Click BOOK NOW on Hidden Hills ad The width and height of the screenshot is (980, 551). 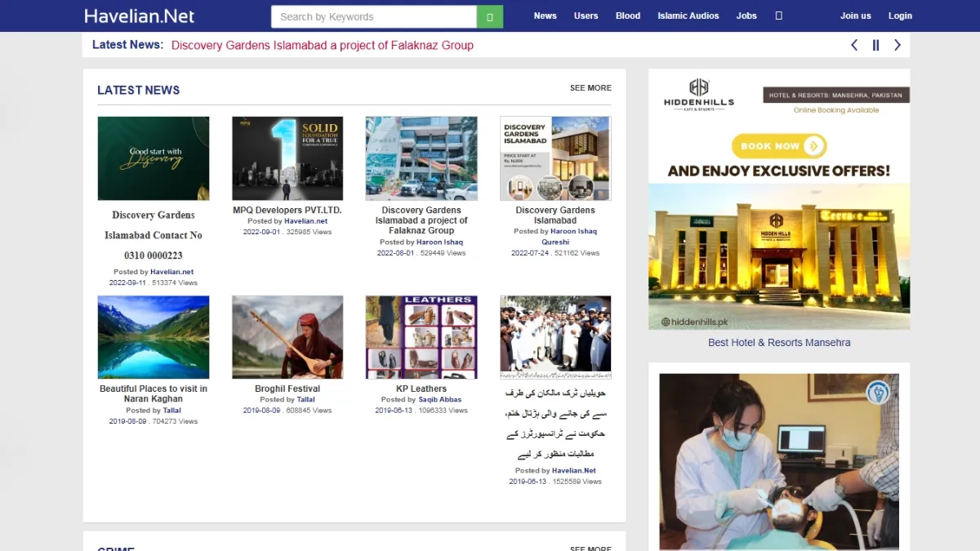[779, 146]
